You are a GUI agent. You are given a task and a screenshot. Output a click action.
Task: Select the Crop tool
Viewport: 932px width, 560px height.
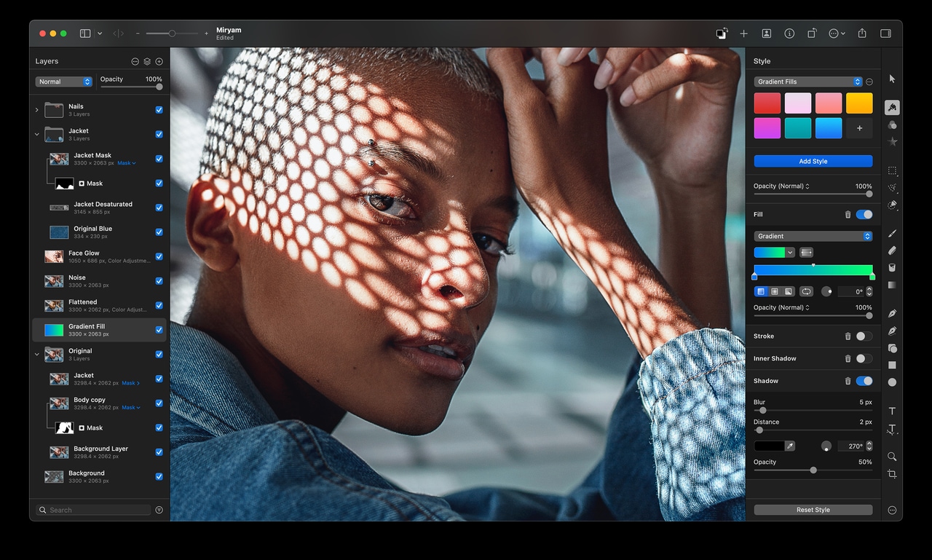892,473
